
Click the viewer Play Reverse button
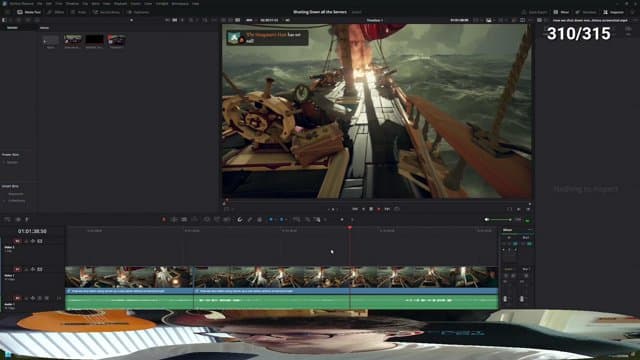click(363, 209)
